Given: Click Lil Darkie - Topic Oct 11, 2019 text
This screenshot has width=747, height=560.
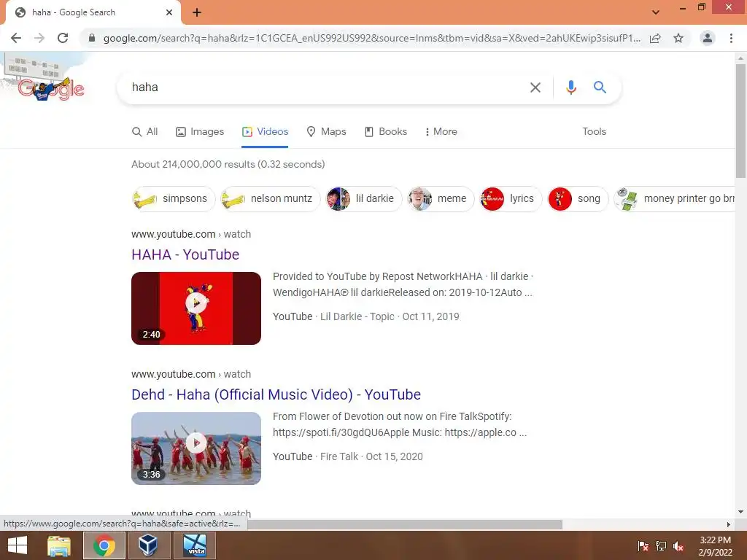Looking at the screenshot, I should [390, 316].
